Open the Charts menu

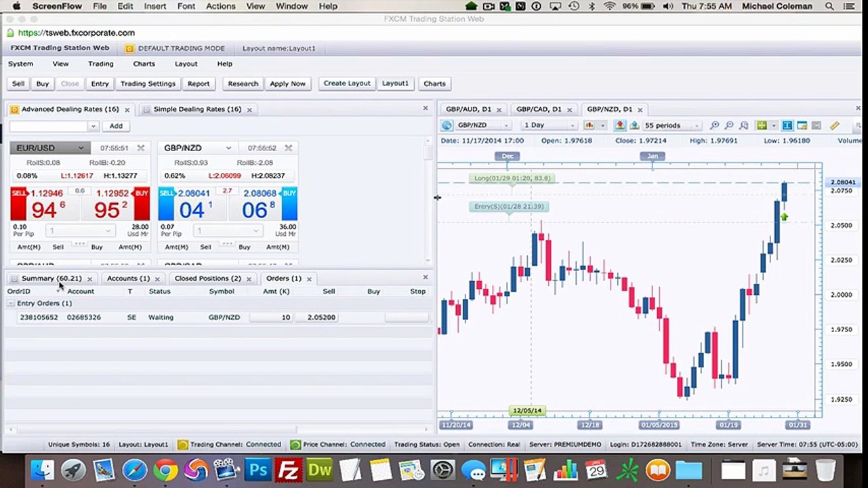click(144, 64)
